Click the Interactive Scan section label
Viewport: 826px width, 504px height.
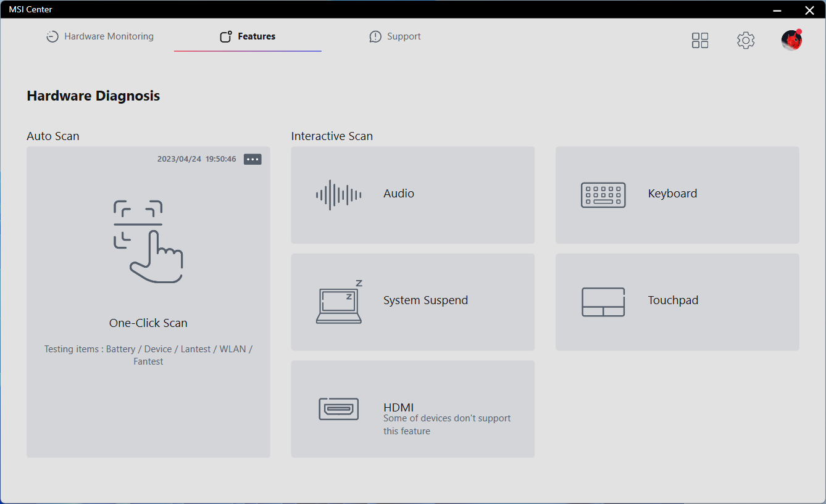(x=332, y=136)
